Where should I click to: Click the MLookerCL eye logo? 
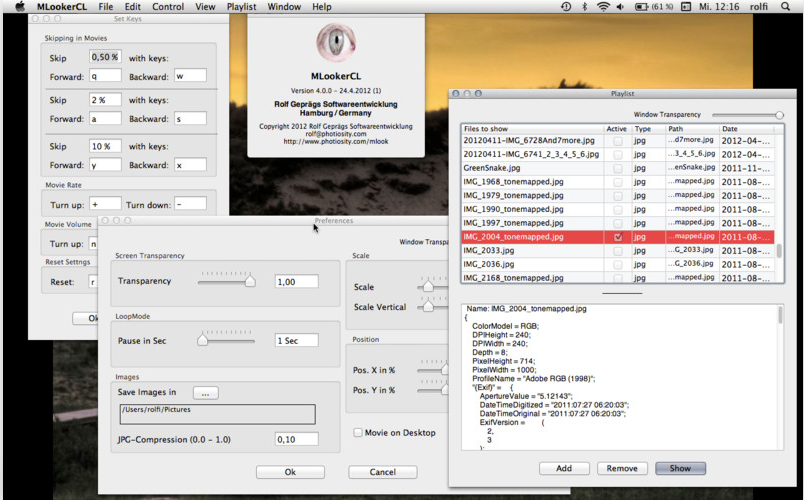(336, 42)
